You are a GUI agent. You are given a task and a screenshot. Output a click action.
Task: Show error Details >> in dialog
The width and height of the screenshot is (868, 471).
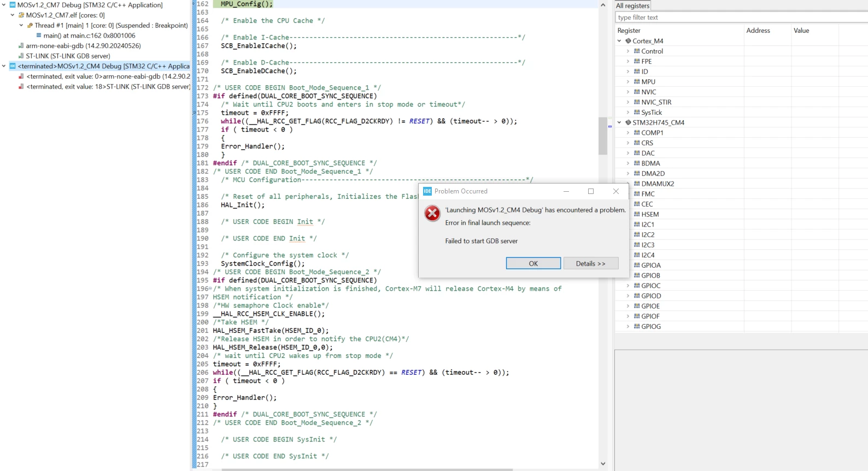click(x=591, y=263)
